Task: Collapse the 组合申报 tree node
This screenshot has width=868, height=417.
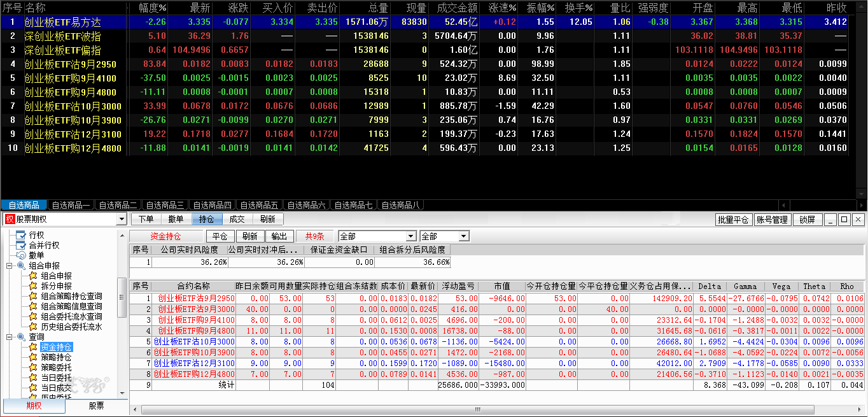Action: (x=10, y=265)
